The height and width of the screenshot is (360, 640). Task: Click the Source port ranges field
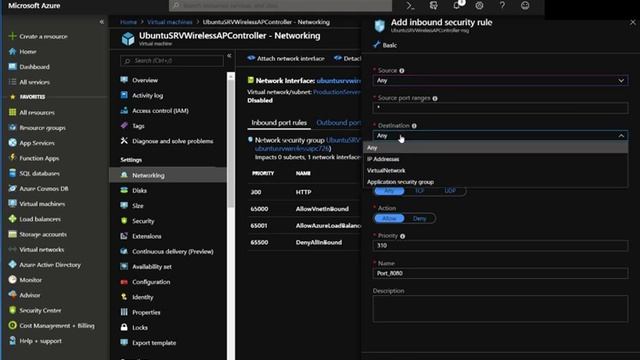click(x=500, y=108)
